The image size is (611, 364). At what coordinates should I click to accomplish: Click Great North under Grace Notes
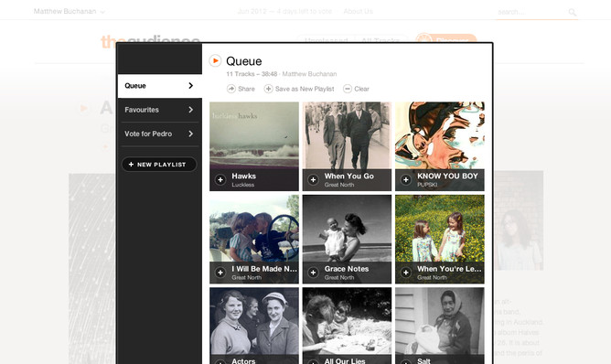(339, 277)
